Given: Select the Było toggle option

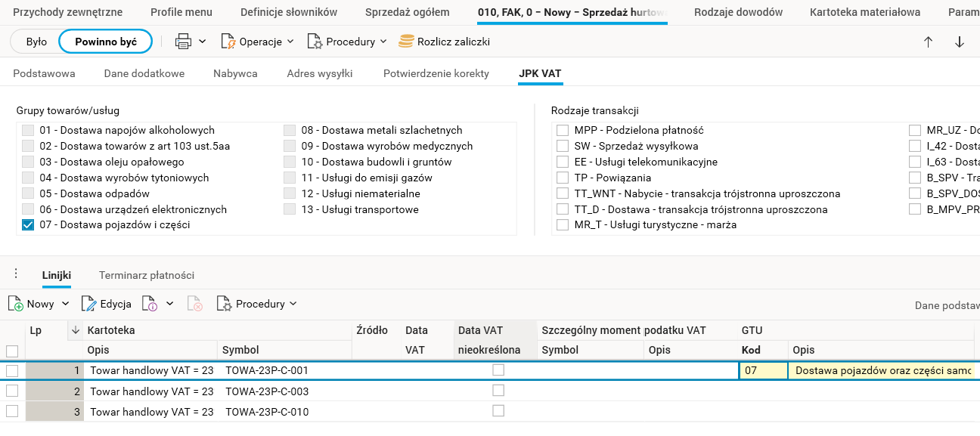Looking at the screenshot, I should 36,42.
